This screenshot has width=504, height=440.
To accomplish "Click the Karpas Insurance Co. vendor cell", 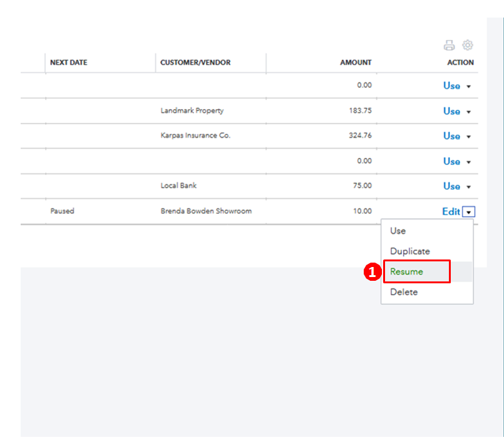I will [195, 135].
